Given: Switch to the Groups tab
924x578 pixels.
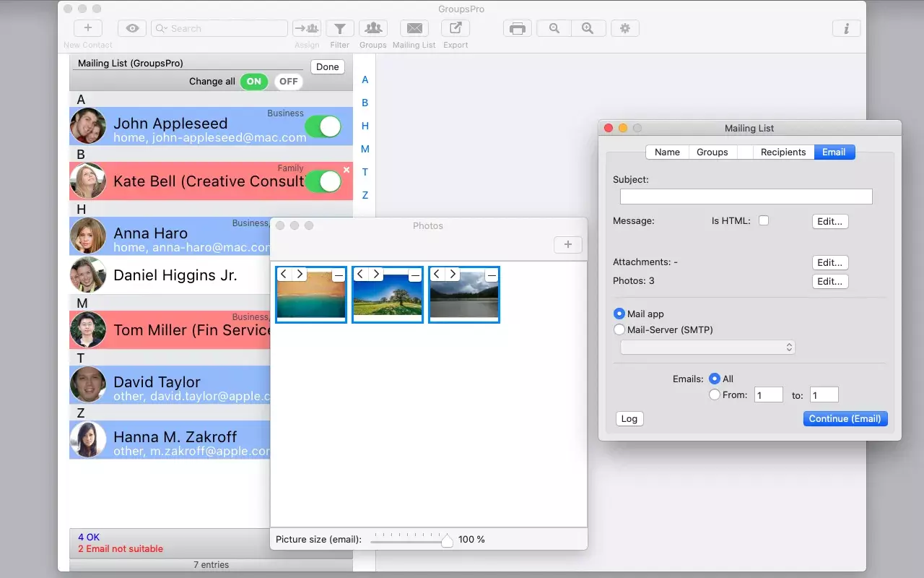Looking at the screenshot, I should point(712,152).
